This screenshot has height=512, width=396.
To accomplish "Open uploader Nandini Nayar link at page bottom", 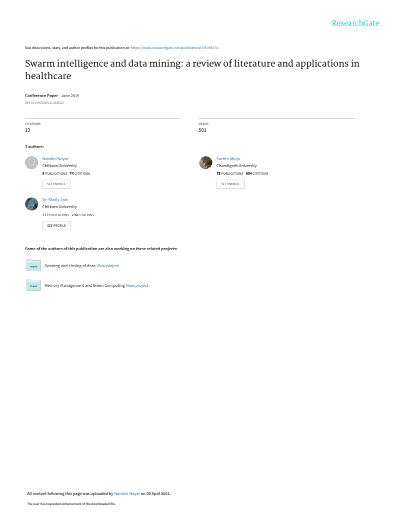I will click(127, 493).
